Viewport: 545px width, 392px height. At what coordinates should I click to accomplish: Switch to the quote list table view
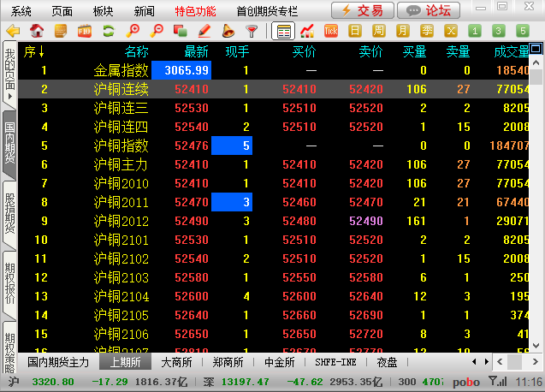coord(282,32)
